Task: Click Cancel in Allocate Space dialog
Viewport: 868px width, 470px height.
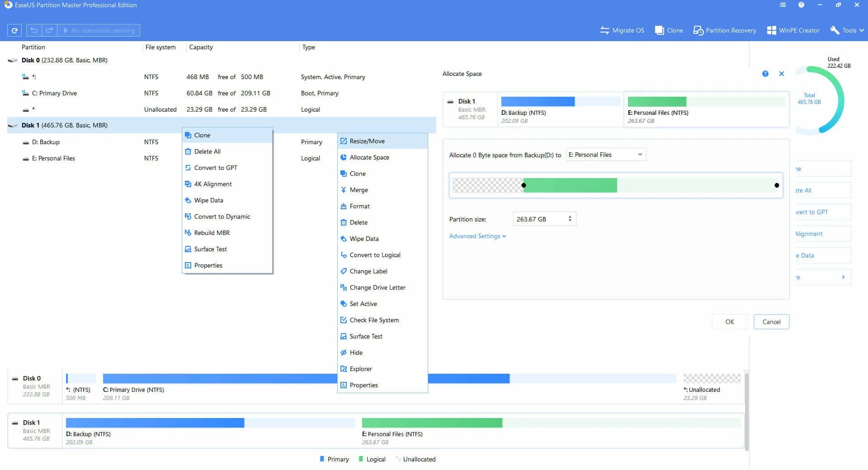Action: point(771,322)
